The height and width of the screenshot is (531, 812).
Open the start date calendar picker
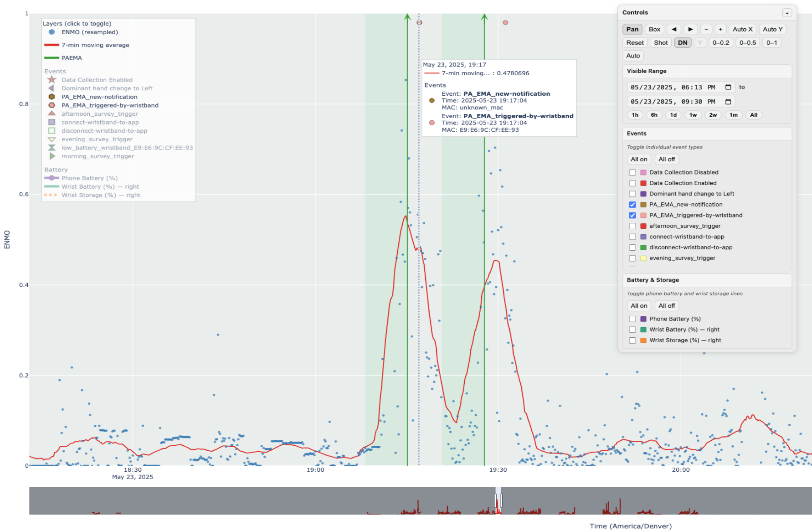tap(728, 87)
